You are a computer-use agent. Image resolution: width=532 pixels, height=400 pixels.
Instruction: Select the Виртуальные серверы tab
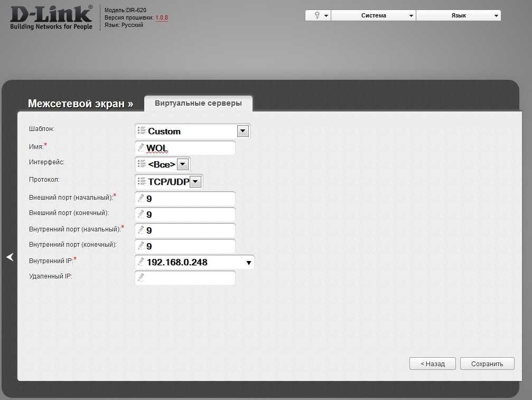(x=198, y=103)
